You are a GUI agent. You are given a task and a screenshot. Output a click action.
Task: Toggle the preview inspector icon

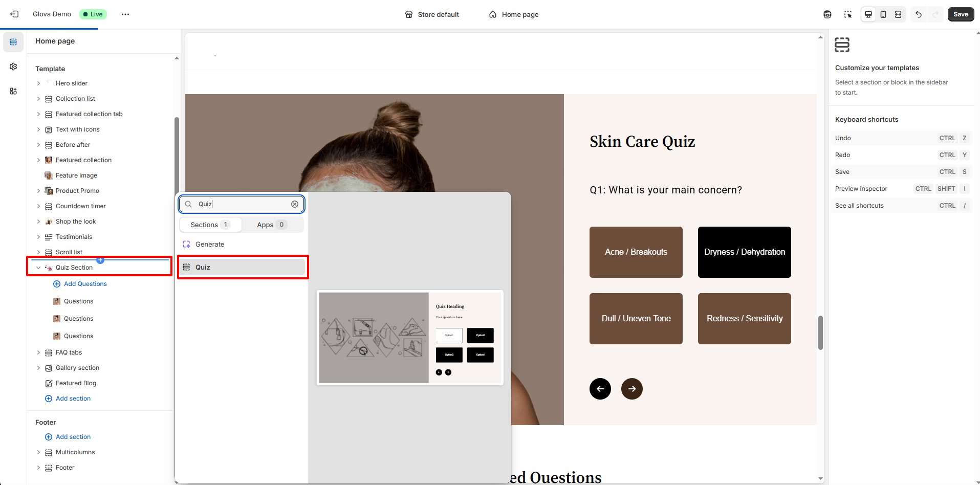[848, 14]
